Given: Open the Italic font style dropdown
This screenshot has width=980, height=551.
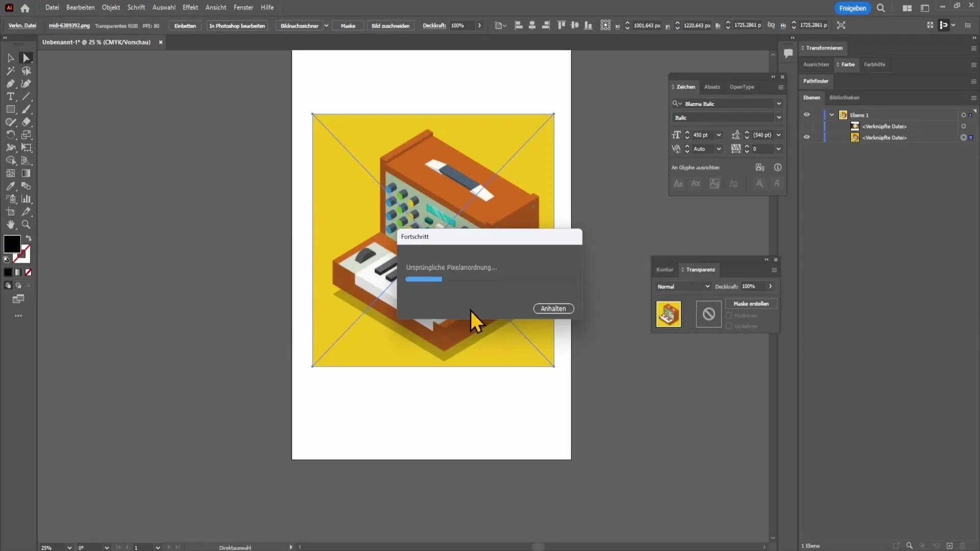Looking at the screenshot, I should [779, 117].
